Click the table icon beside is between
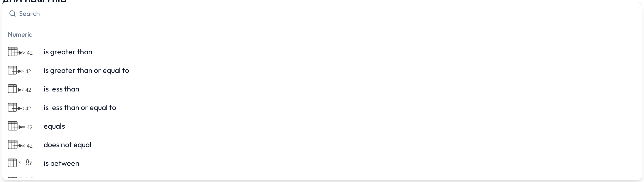This screenshot has width=644, height=182. (12, 163)
